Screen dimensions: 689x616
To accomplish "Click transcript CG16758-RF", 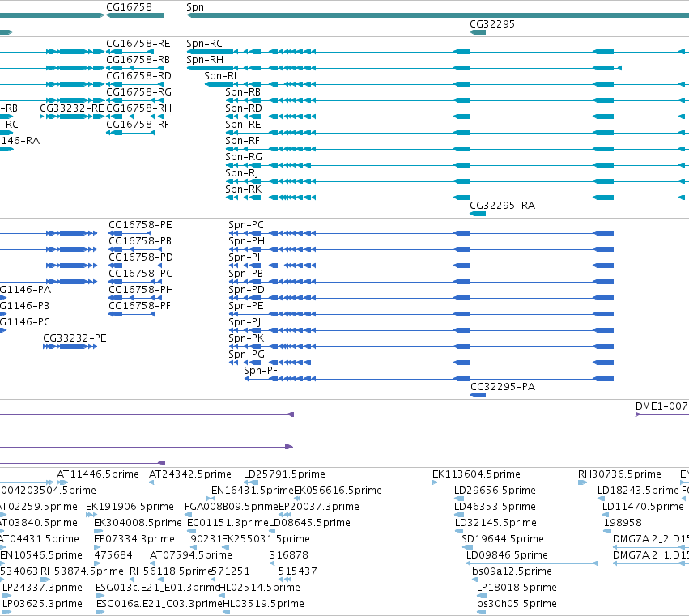I will (138, 125).
